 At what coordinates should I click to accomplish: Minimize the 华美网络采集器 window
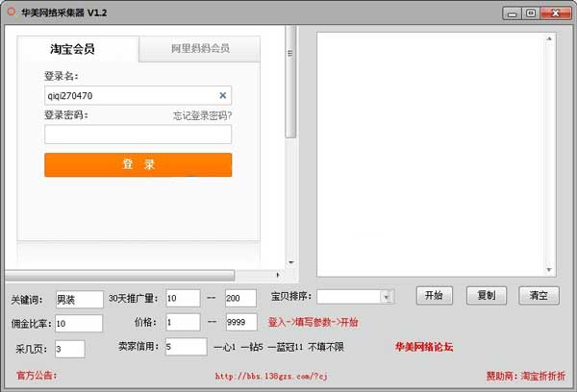click(x=512, y=13)
